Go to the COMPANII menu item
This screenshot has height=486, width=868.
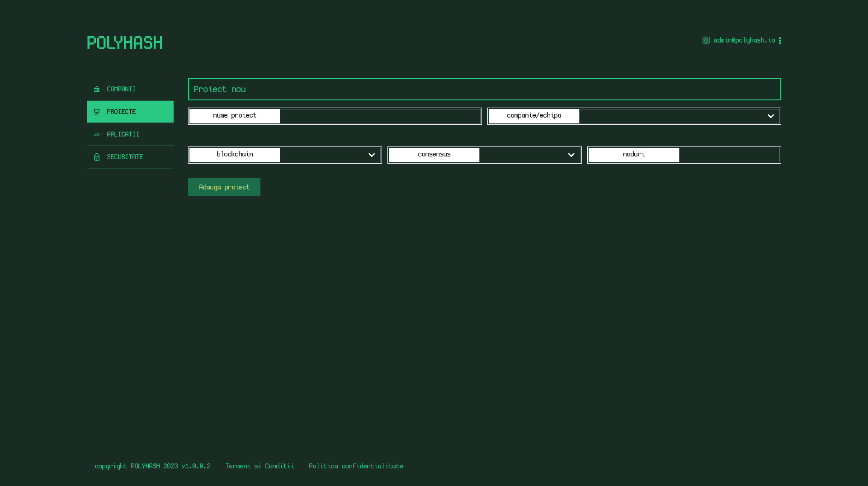(x=121, y=90)
